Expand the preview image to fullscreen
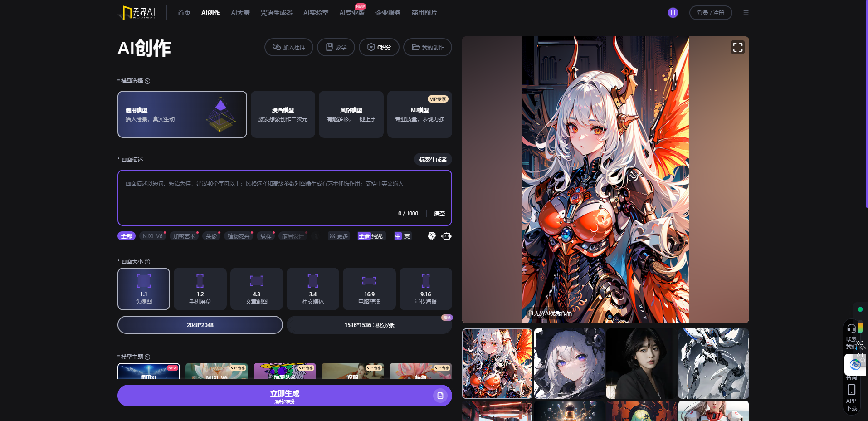Viewport: 868px width, 421px height. pos(737,47)
